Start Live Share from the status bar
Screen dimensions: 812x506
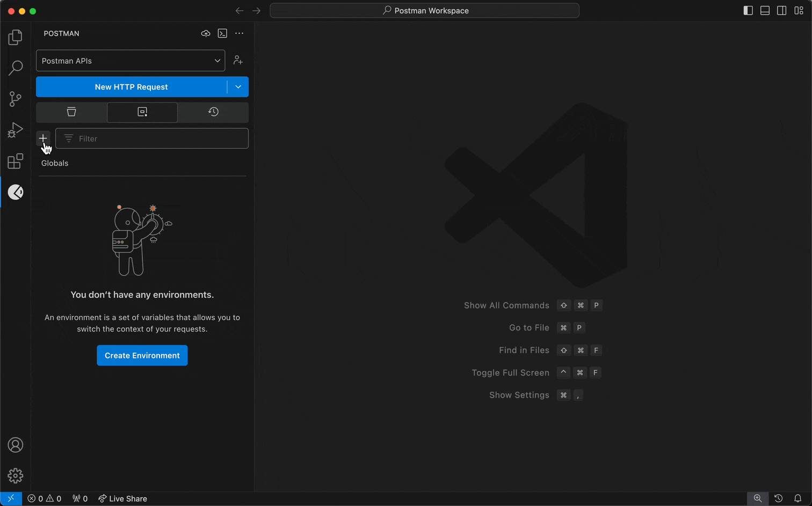(x=122, y=498)
